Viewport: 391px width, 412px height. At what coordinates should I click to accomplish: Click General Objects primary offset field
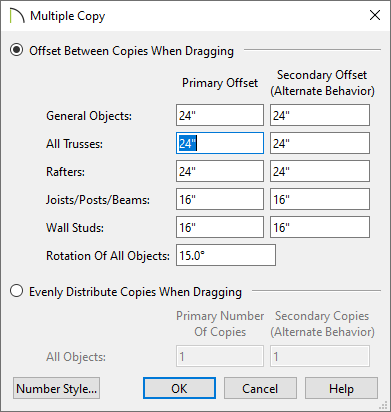[220, 115]
